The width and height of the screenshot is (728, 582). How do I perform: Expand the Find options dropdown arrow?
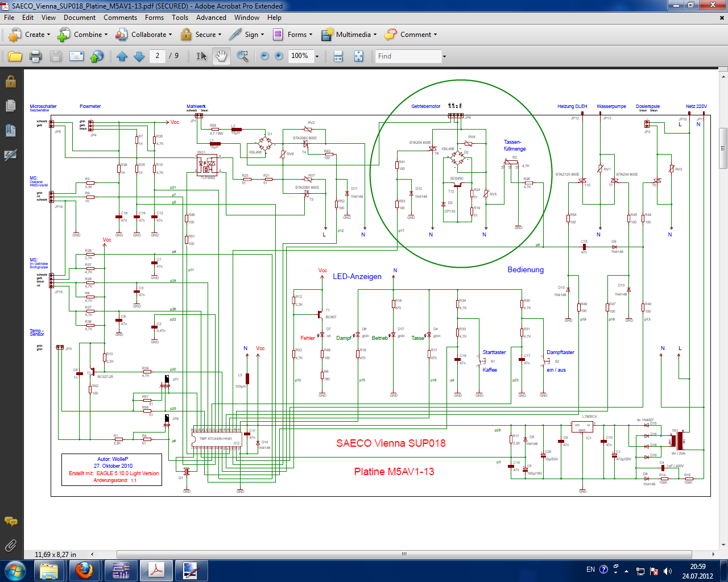(x=444, y=56)
